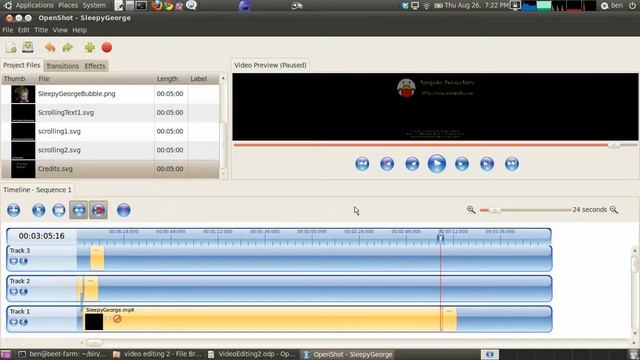Click the Thumb column header
Image resolution: width=640 pixels, height=360 pixels.
pos(19,79)
